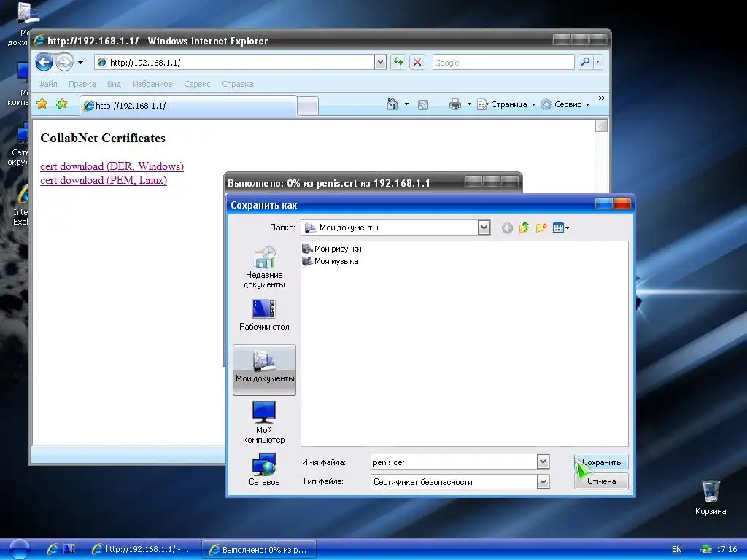Select the http://192.168.1.1/ browser tab
747x560 pixels.
click(188, 106)
